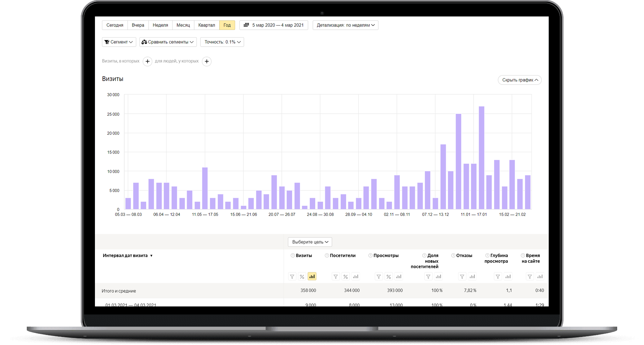Image resolution: width=644 pixels, height=345 pixels.
Task: Plot Время на сайте on chart
Action: (540, 277)
